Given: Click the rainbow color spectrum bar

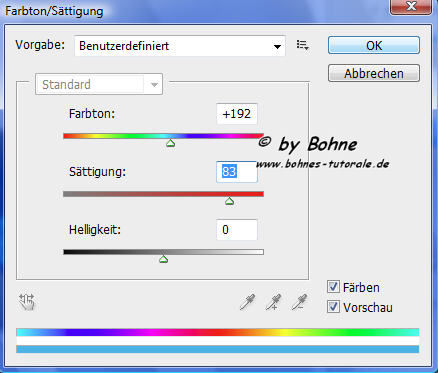Looking at the screenshot, I should [217, 332].
